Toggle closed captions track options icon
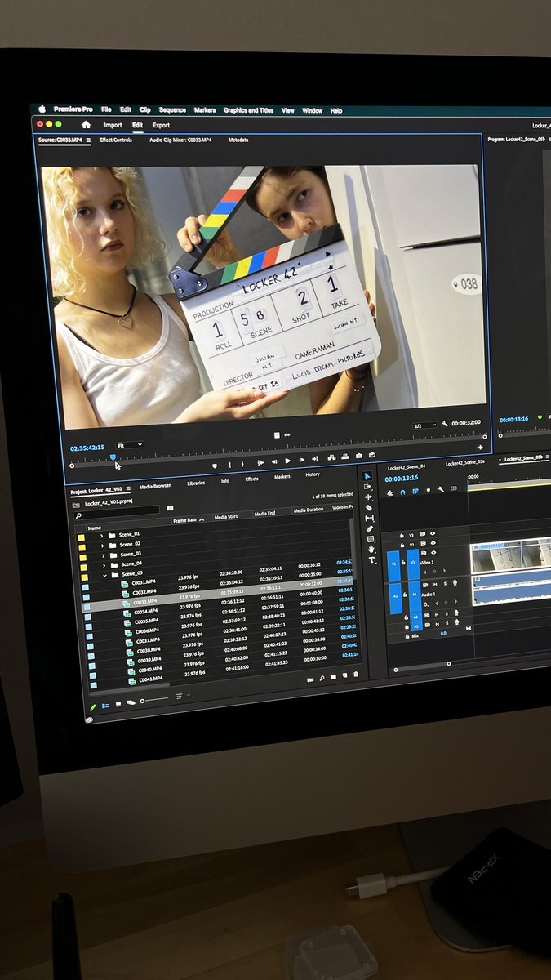This screenshot has width=551, height=980. click(454, 488)
